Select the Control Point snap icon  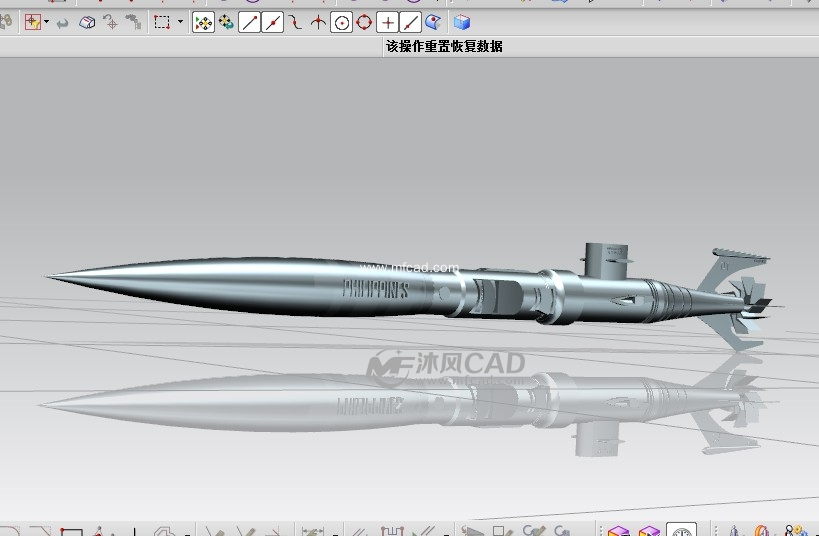295,22
